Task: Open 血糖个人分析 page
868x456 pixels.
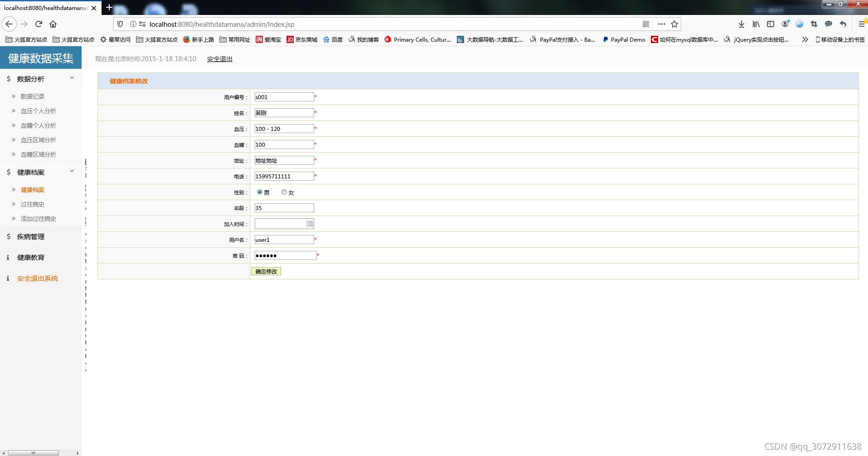Action: 39,125
